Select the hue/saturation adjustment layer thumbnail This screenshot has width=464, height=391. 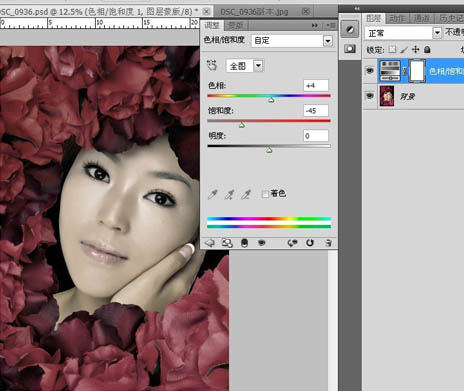click(390, 71)
